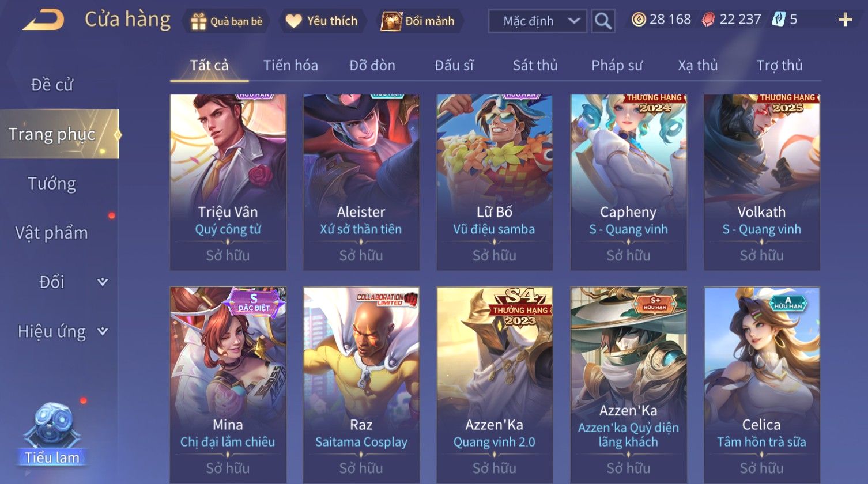Select the Raz Saitama Cosplay skin card

pyautogui.click(x=361, y=385)
